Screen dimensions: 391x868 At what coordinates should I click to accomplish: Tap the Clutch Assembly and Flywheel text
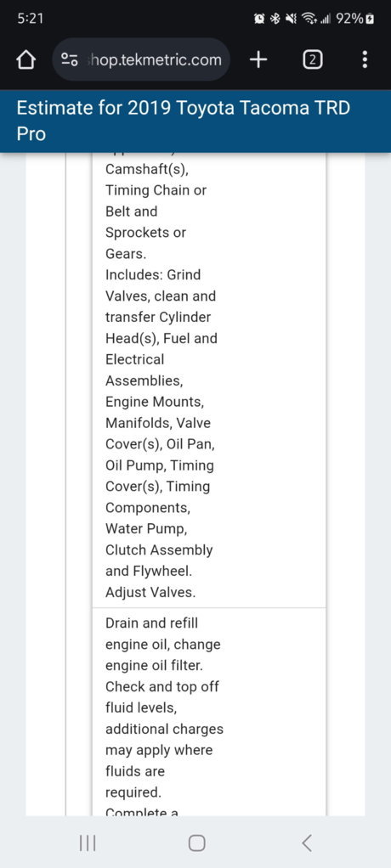[x=159, y=561]
